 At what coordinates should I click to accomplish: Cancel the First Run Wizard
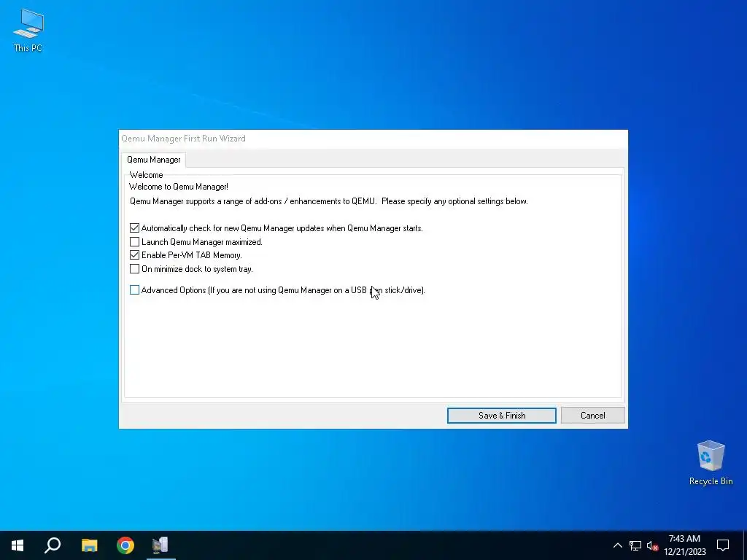592,415
